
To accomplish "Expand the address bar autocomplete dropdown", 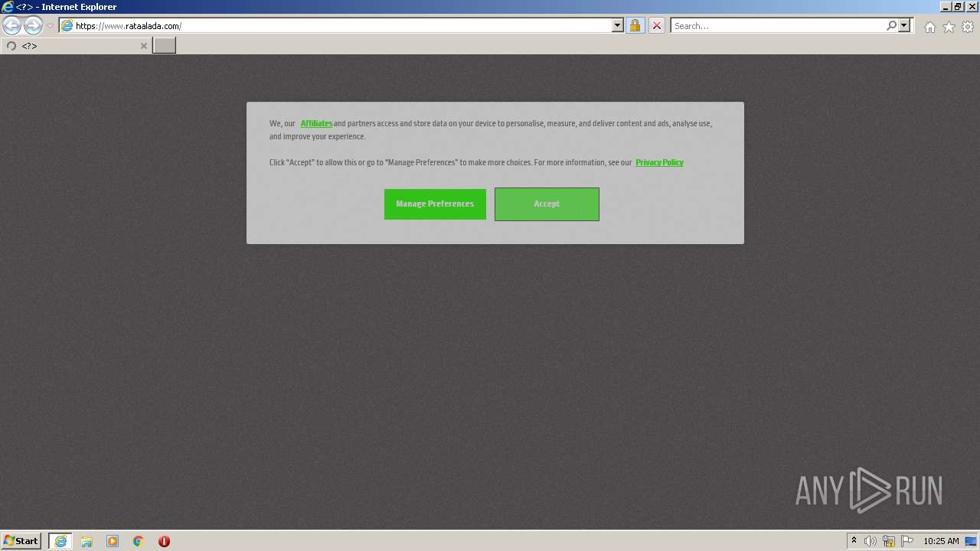I will coord(618,25).
